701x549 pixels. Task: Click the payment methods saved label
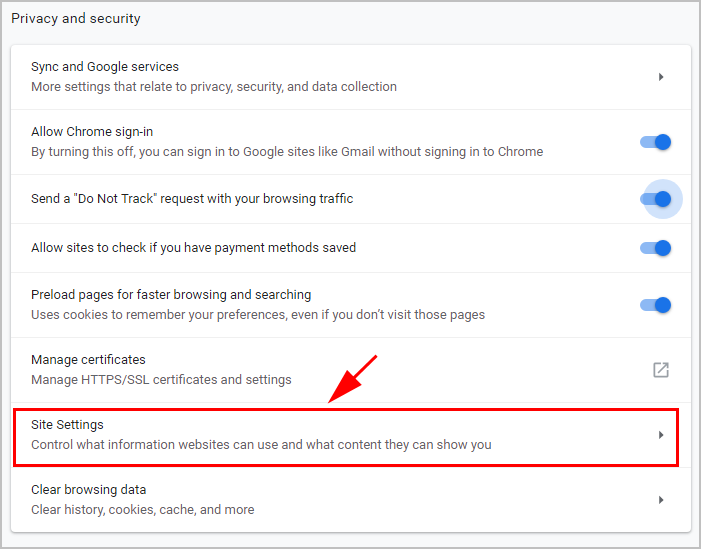(193, 247)
